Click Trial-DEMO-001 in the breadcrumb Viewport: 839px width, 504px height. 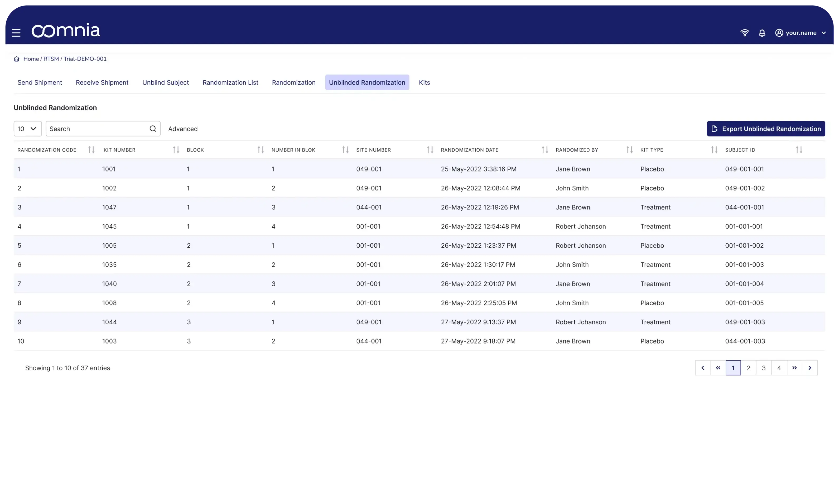[85, 59]
